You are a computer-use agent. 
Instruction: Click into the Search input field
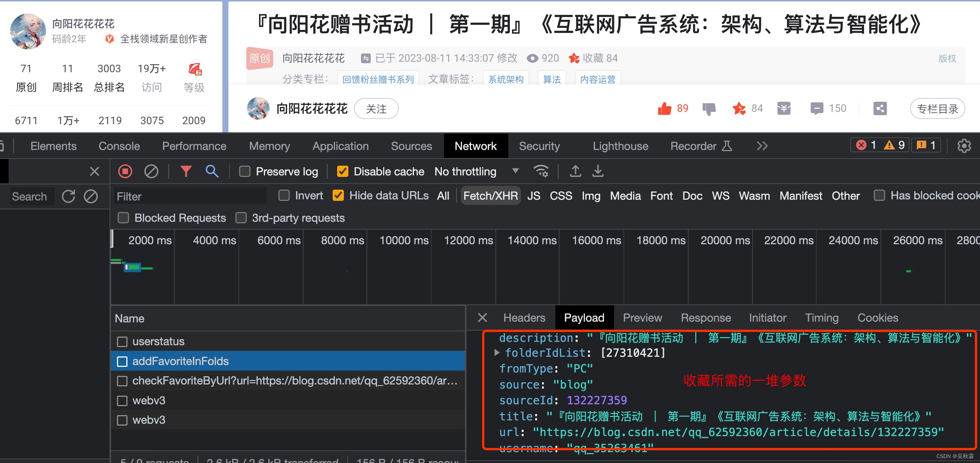[32, 196]
